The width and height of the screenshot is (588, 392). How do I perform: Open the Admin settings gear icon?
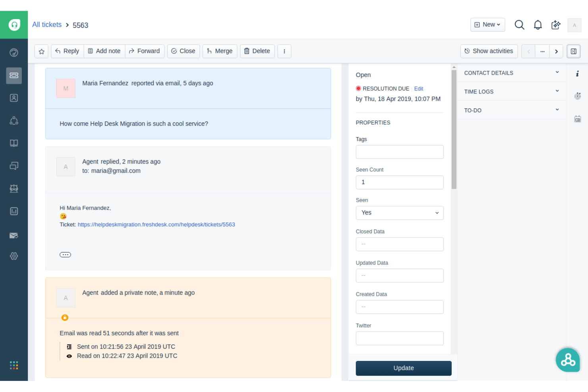[14, 256]
